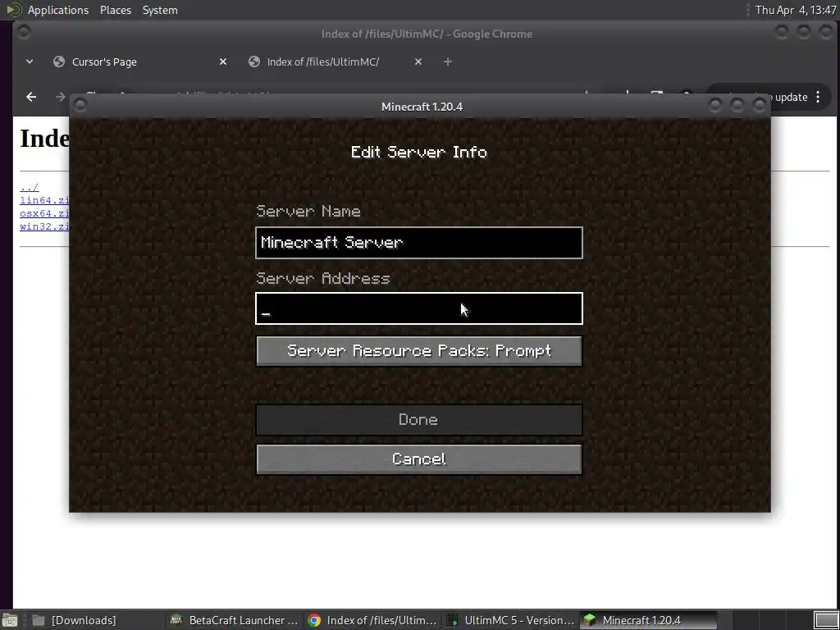Open parent directory ../ link
The width and height of the screenshot is (840, 630).
[x=29, y=188]
